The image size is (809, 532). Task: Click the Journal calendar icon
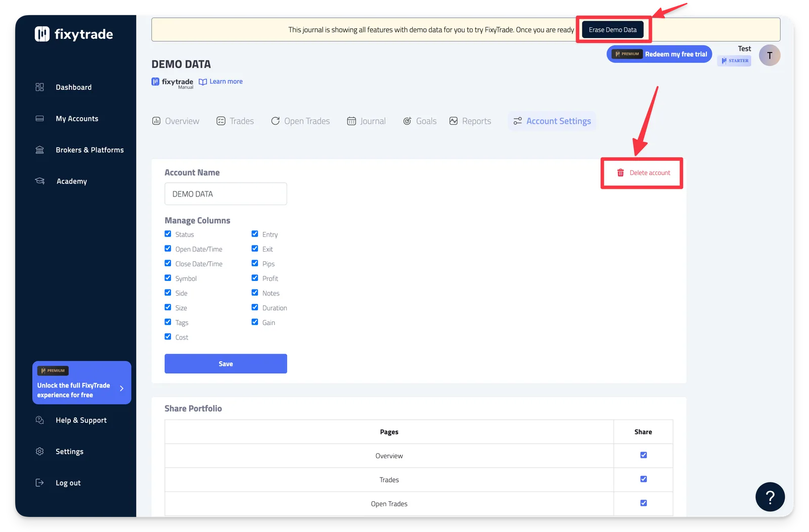[x=351, y=121]
